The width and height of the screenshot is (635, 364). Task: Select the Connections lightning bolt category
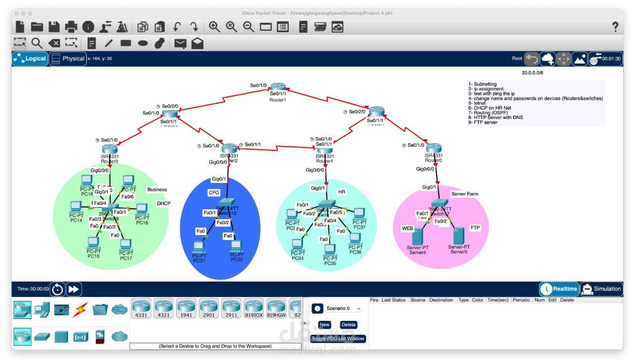(80, 310)
